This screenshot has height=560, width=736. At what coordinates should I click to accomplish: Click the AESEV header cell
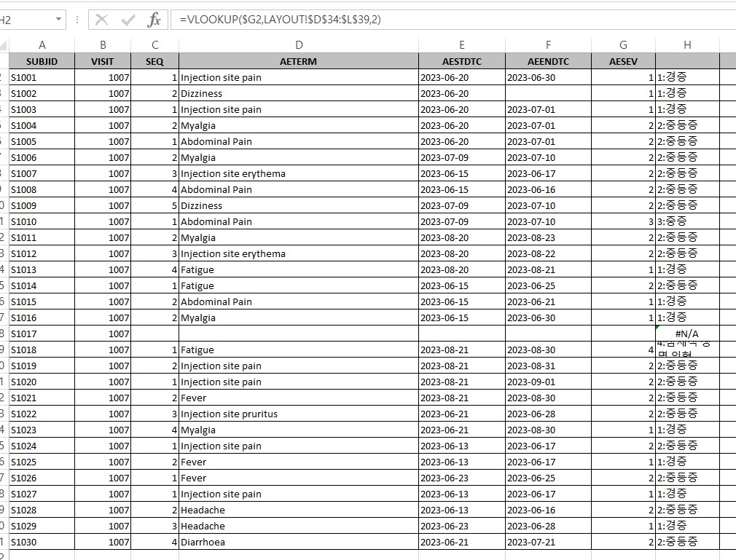(x=623, y=61)
